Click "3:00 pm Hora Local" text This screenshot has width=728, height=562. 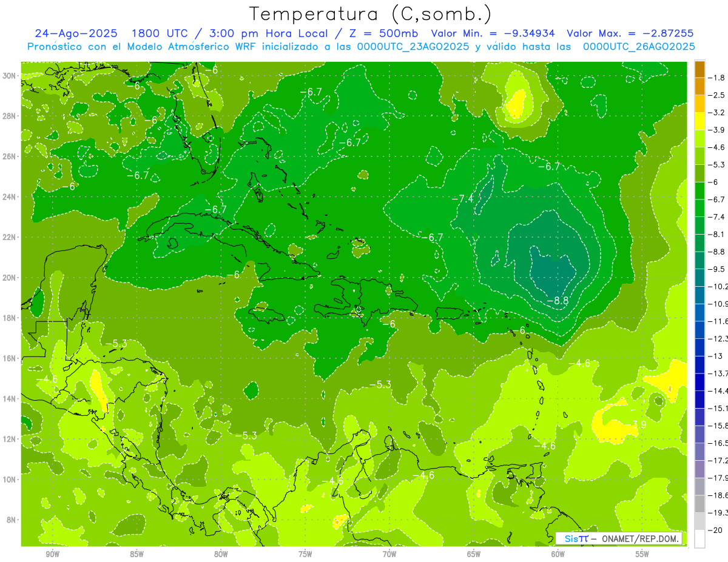(268, 34)
